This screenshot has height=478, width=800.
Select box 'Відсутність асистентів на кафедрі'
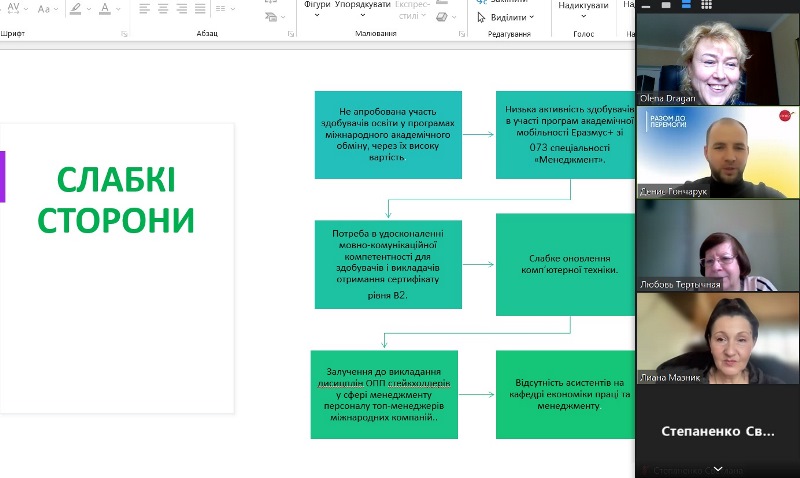(x=566, y=394)
